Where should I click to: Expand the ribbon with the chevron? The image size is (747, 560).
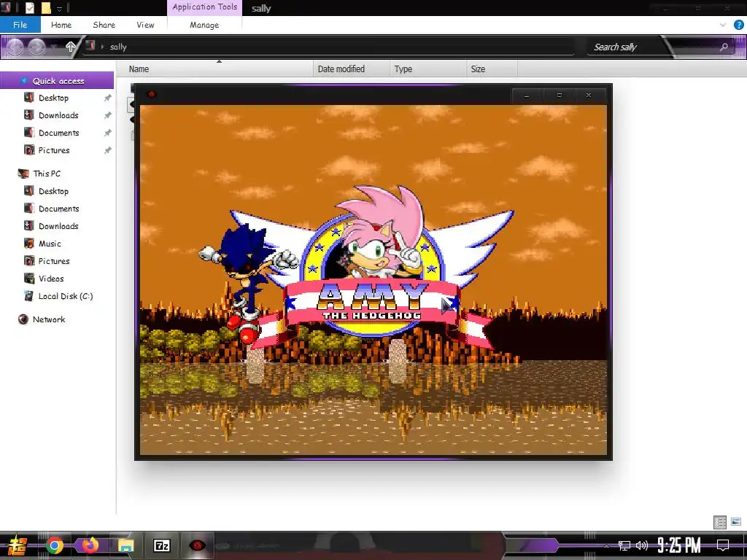pos(723,25)
